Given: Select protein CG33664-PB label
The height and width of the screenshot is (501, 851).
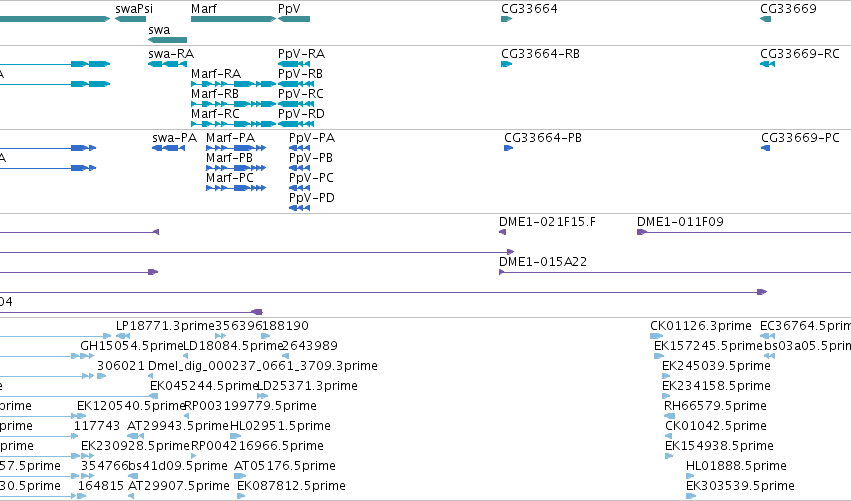Looking at the screenshot, I should (543, 138).
